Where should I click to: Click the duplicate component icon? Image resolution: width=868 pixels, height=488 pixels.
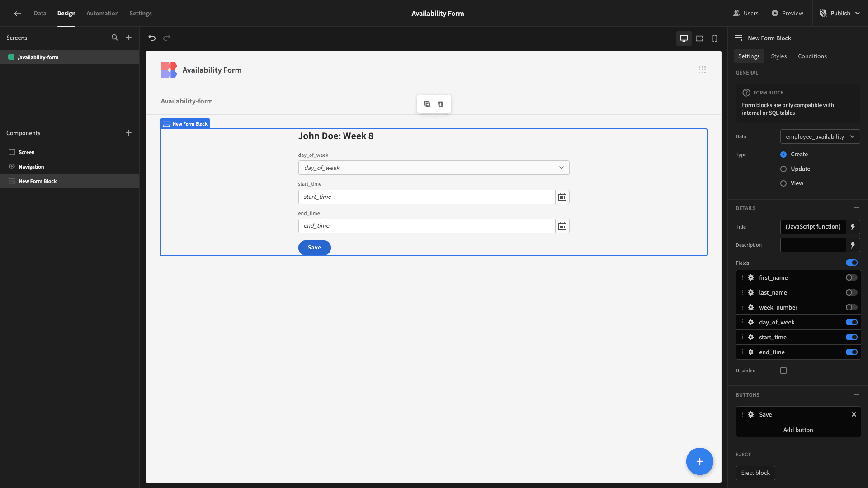(x=427, y=104)
